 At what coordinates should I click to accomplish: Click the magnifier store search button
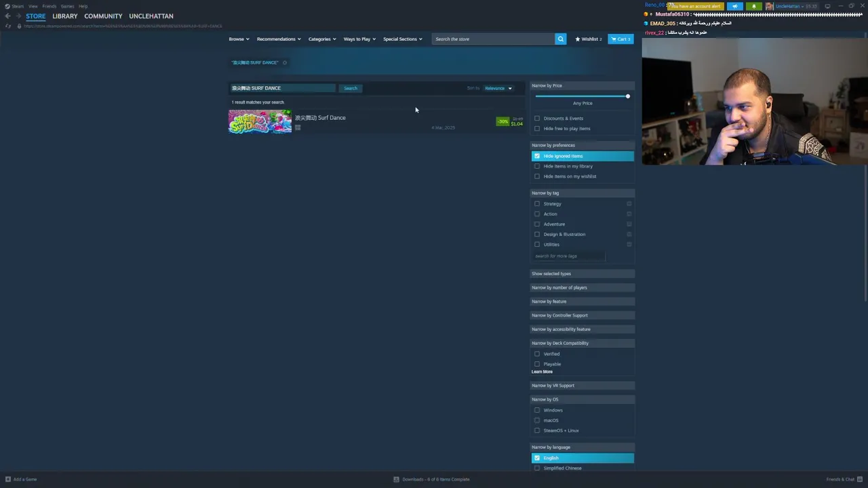click(560, 39)
